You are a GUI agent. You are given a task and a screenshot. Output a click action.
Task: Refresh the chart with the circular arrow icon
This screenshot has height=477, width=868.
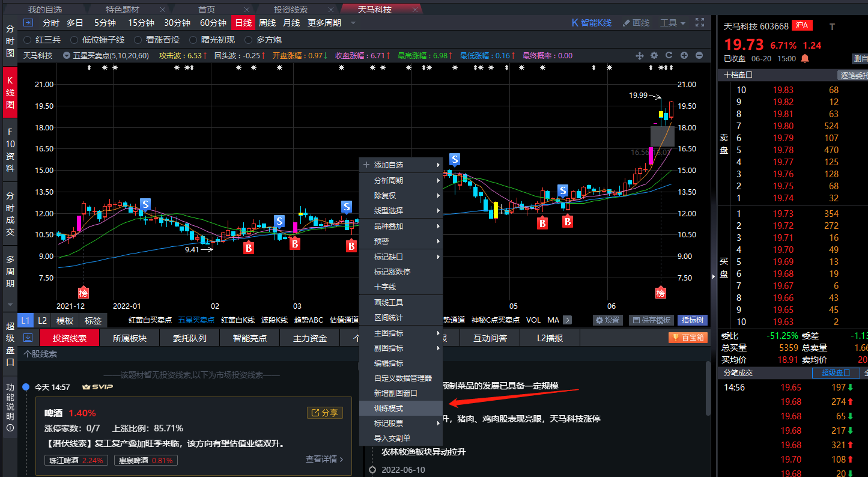[x=669, y=55]
